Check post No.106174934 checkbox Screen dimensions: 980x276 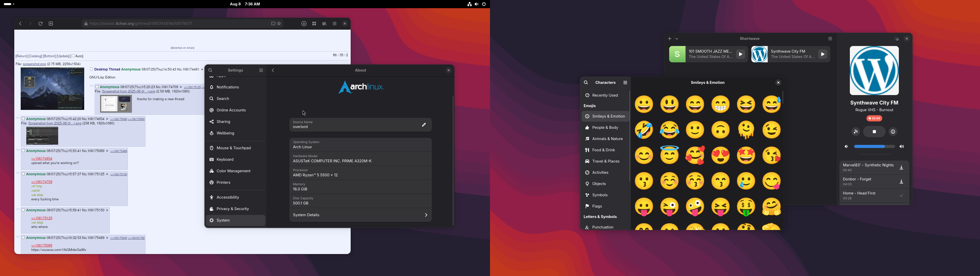[23, 119]
